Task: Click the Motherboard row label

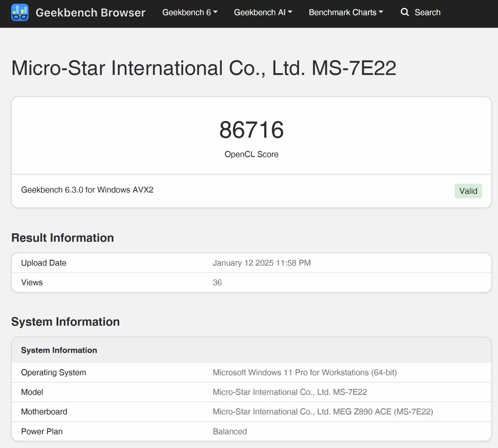Action: coord(44,412)
